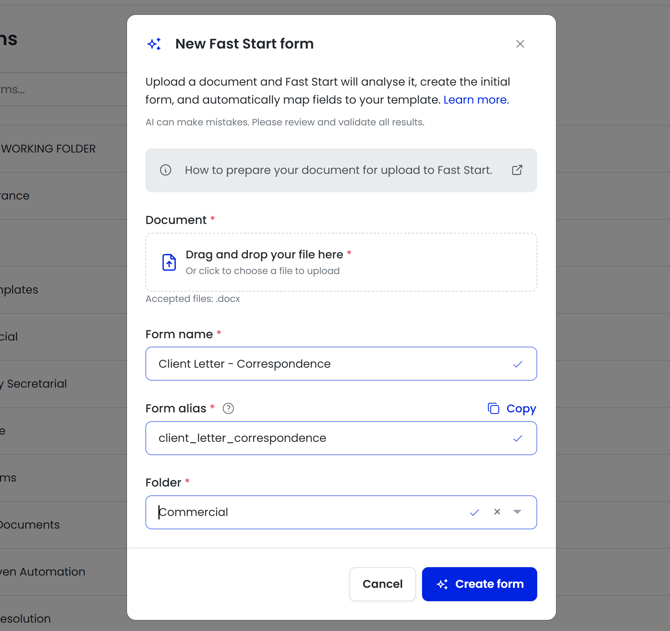Expand the Folder dropdown arrow
Viewport: 670px width, 631px height.
pos(518,512)
